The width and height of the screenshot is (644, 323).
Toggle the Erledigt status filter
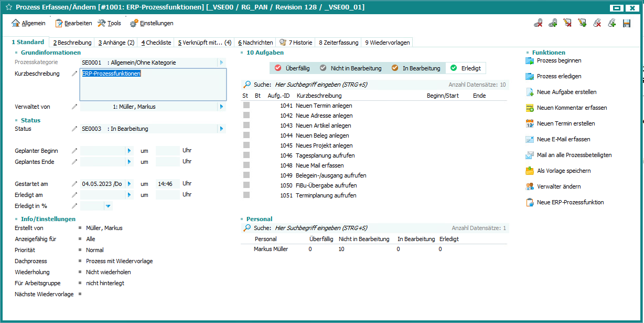coord(466,68)
